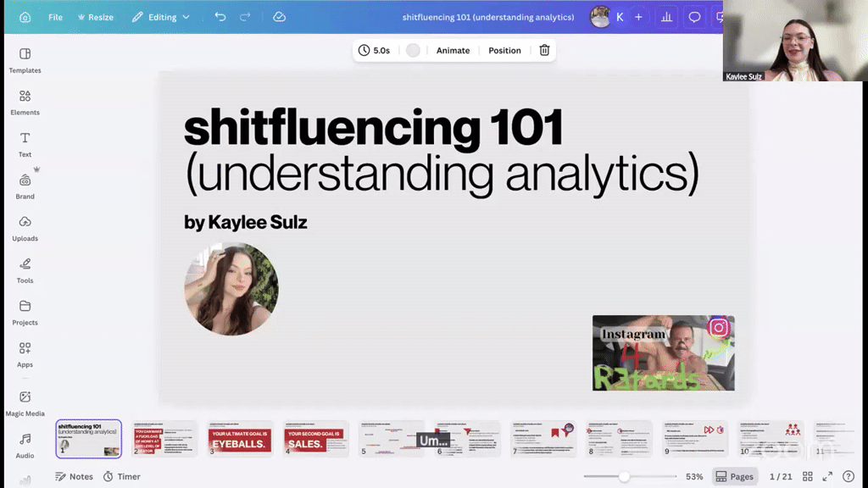Open the profile avatar

point(599,17)
